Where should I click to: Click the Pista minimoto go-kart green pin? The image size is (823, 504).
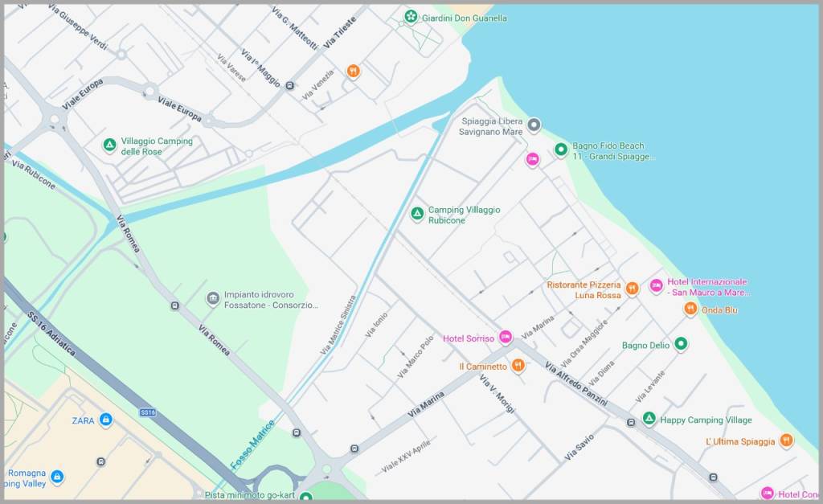click(305, 496)
